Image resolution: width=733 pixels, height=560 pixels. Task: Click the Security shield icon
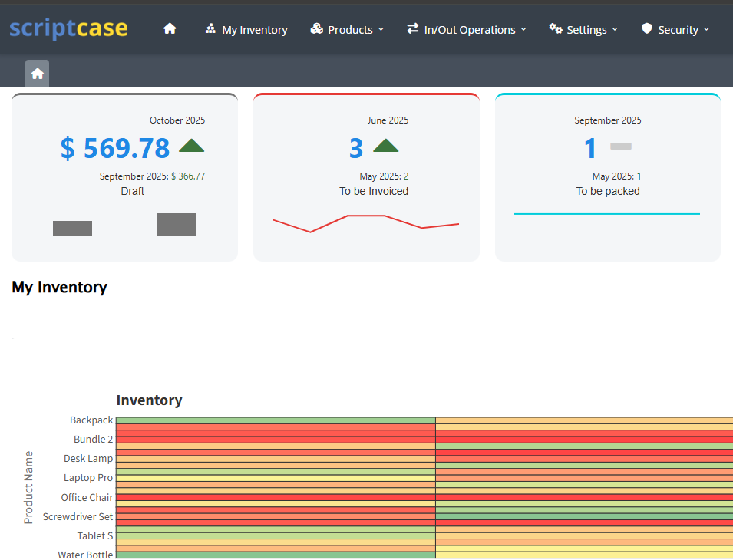pos(647,29)
